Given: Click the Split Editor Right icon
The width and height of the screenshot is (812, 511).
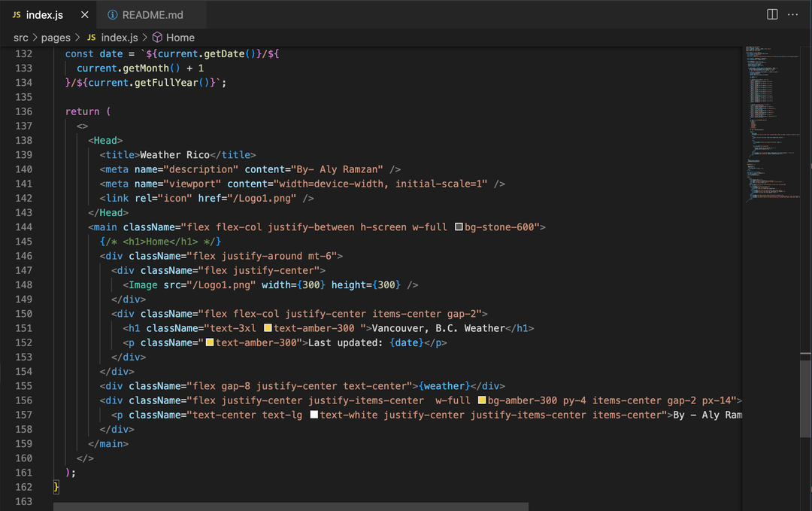Looking at the screenshot, I should [x=772, y=14].
